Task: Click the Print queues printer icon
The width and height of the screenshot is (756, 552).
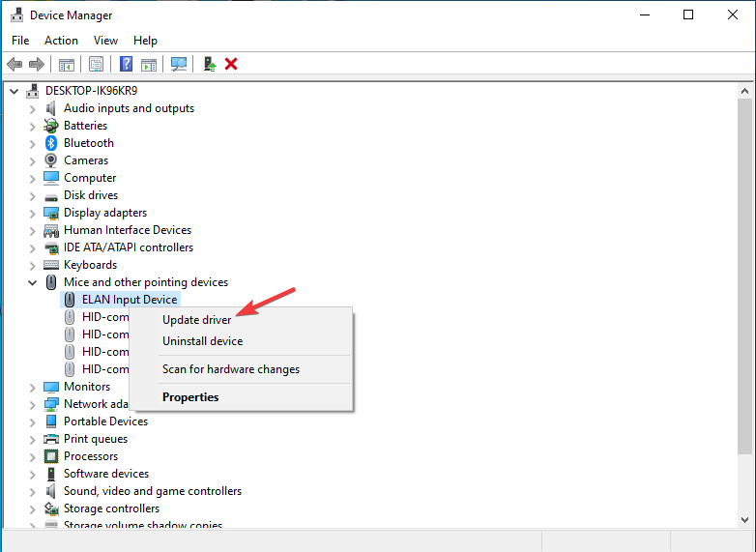Action: tap(51, 439)
